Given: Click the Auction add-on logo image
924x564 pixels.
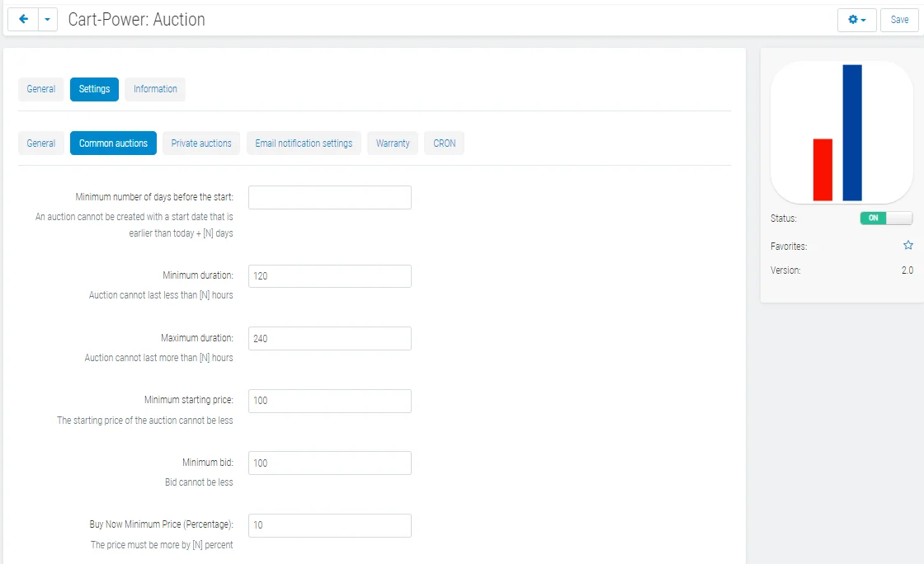Looking at the screenshot, I should [x=841, y=133].
